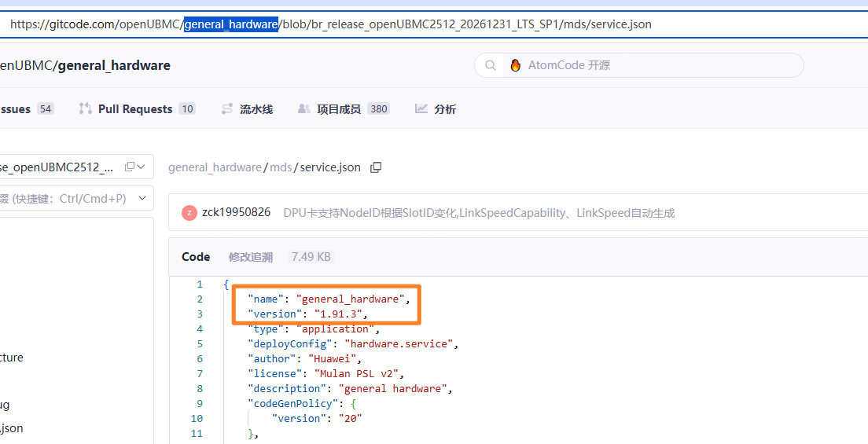Expand the file search dropdown

tap(142, 198)
